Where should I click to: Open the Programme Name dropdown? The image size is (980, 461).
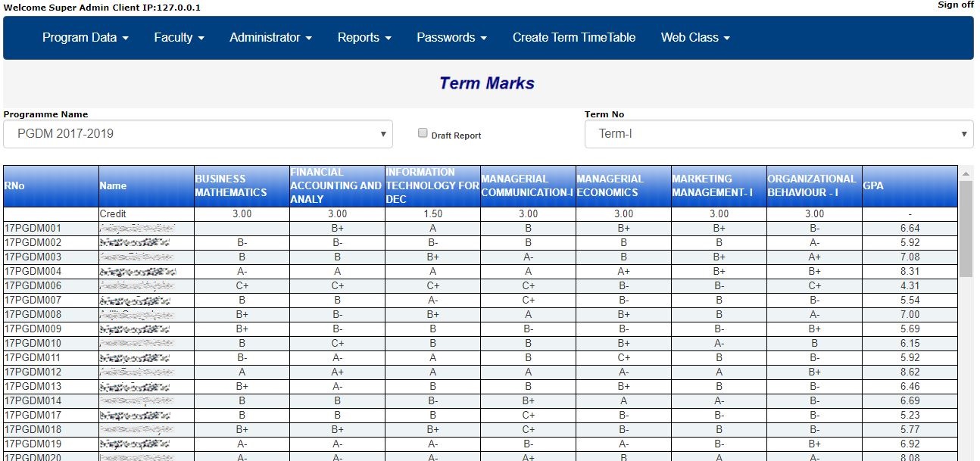coord(197,133)
